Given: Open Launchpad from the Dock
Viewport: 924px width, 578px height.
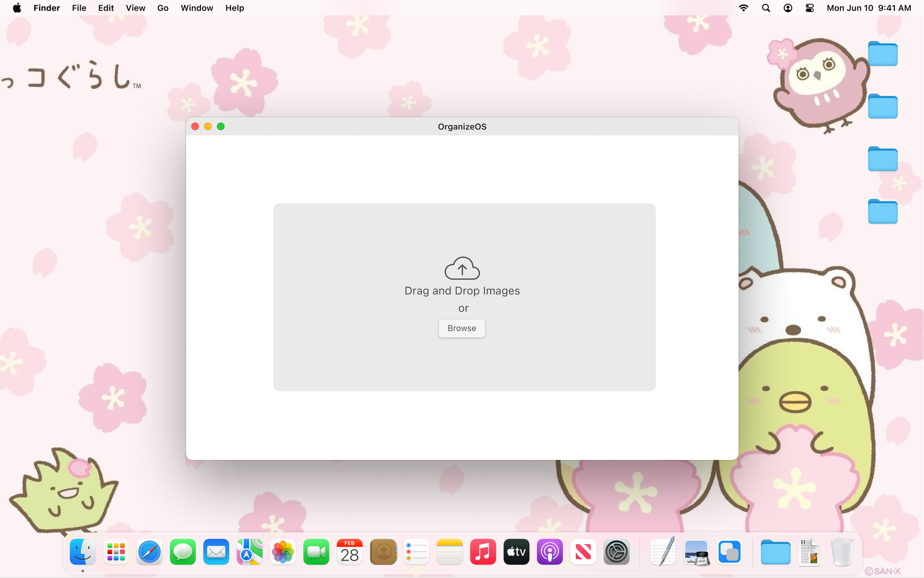Looking at the screenshot, I should (116, 552).
